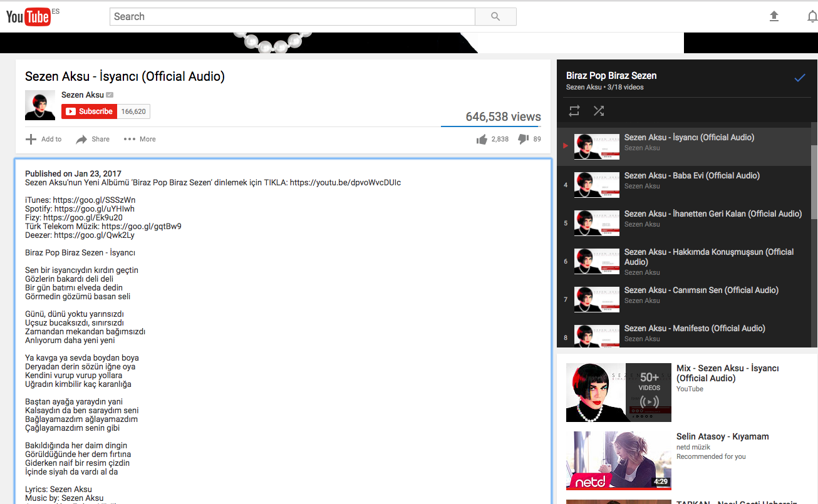Screen dimensions: 818x504
Task: Open the Spotify goo.gl/uYHlwh link
Action: tap(95, 209)
